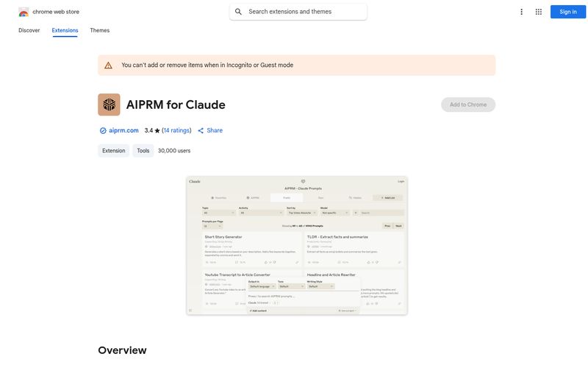Open the aiprm.com publisher link
The image size is (588, 365).
[123, 130]
